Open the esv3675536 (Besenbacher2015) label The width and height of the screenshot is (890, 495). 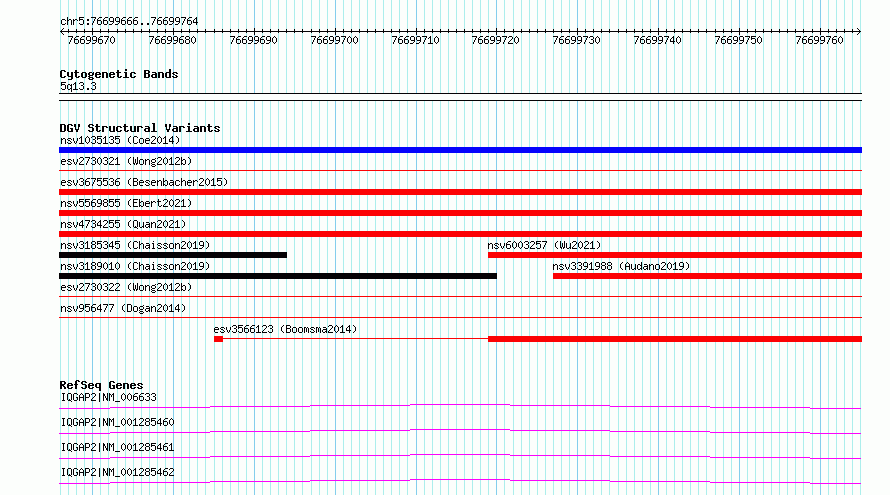coord(144,182)
